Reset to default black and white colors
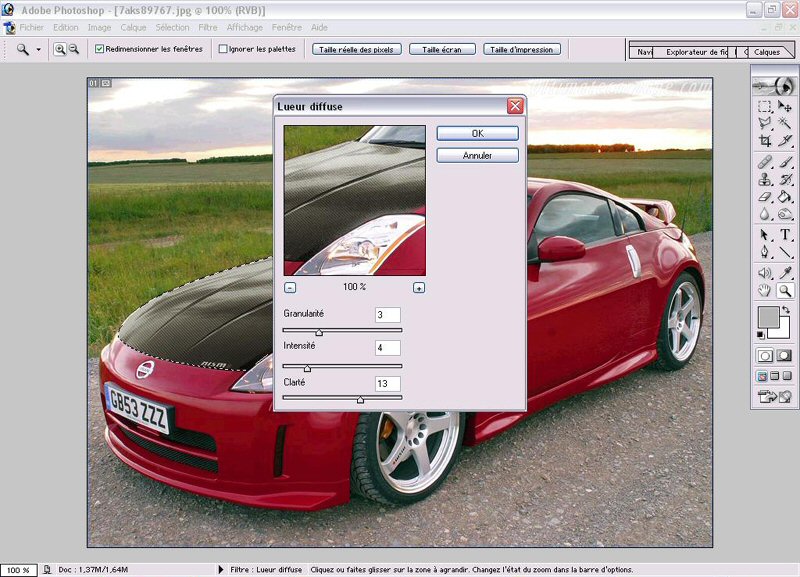Image resolution: width=800 pixels, height=577 pixels. [x=761, y=335]
